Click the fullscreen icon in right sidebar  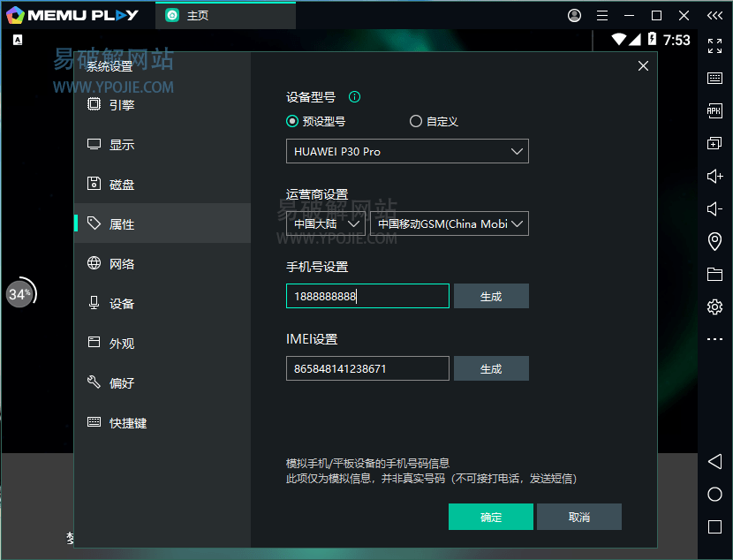[714, 46]
